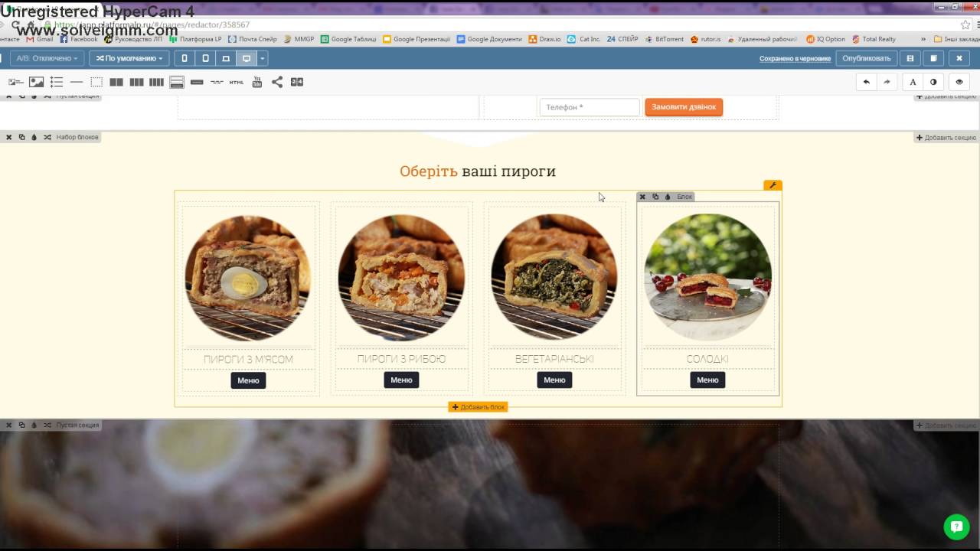Screen dimensions: 980x551
Task: Open the chat support bubble icon
Action: tap(956, 527)
